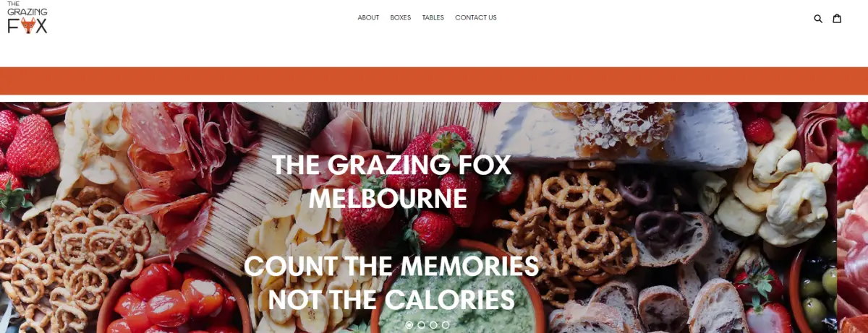Select the first slideshow dot
This screenshot has width=868, height=333.
click(409, 325)
